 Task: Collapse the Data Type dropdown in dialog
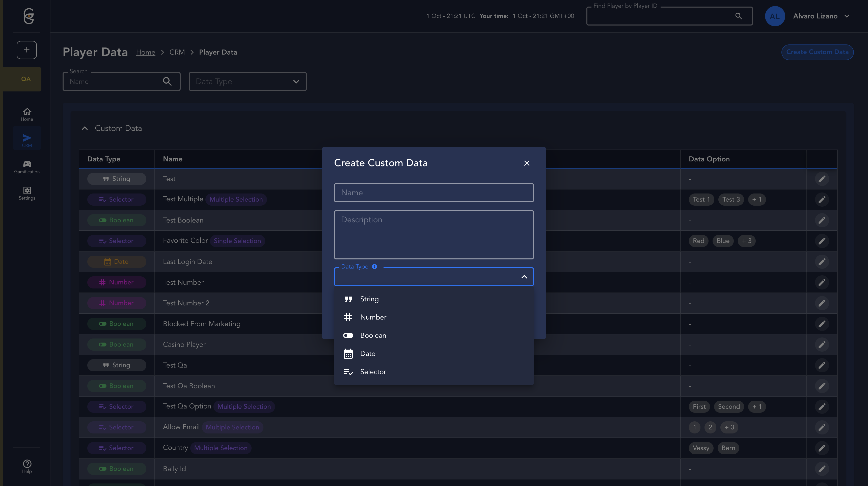524,277
